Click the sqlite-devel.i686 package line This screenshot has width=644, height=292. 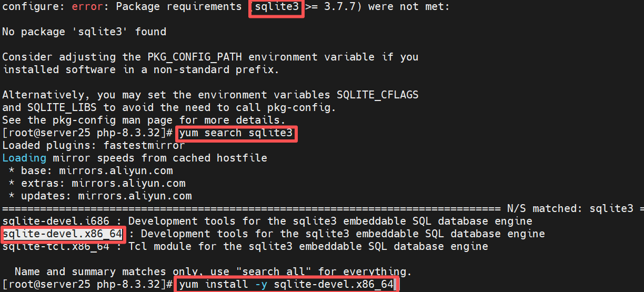point(267,221)
